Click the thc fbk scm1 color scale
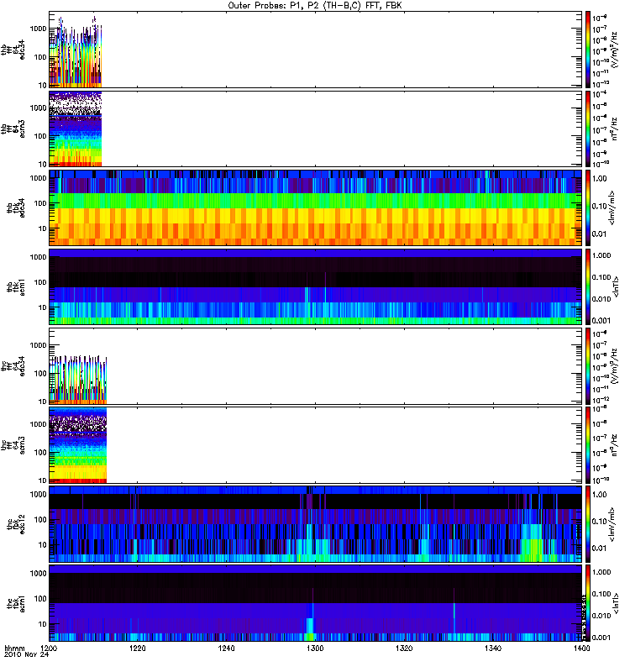The width and height of the screenshot is (630, 672). pyautogui.click(x=588, y=603)
